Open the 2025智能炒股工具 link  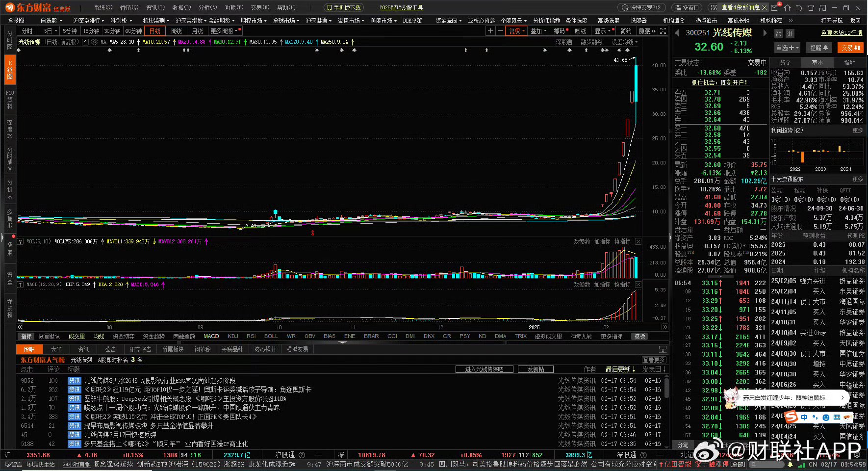401,8
